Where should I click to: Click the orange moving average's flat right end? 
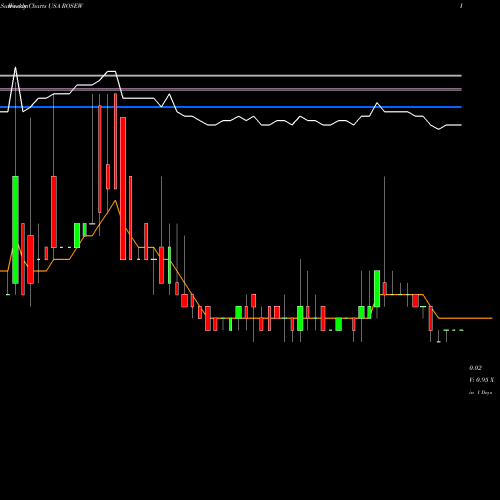coord(465,318)
